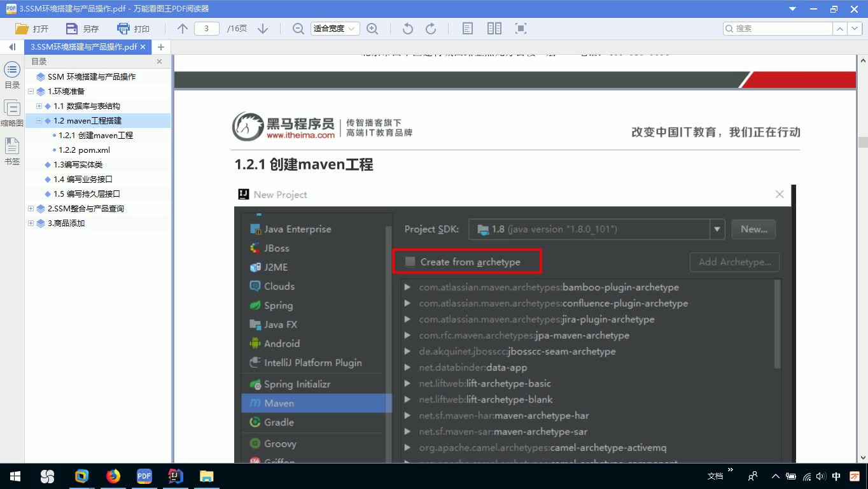The width and height of the screenshot is (868, 489).
Task: Click the scrollbar down arrow at bottom
Action: (x=862, y=458)
